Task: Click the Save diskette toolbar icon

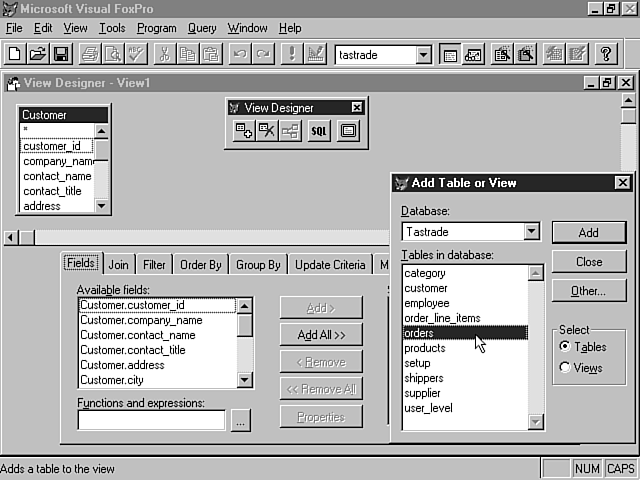Action: tap(60, 54)
